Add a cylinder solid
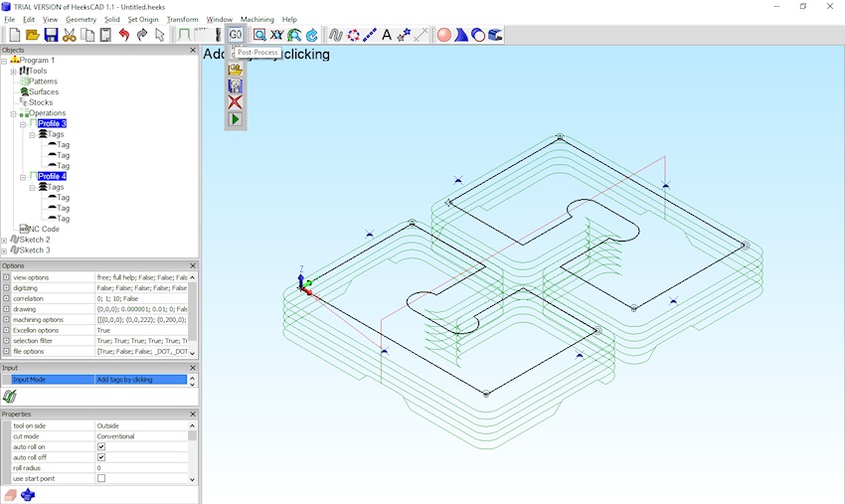 click(478, 35)
